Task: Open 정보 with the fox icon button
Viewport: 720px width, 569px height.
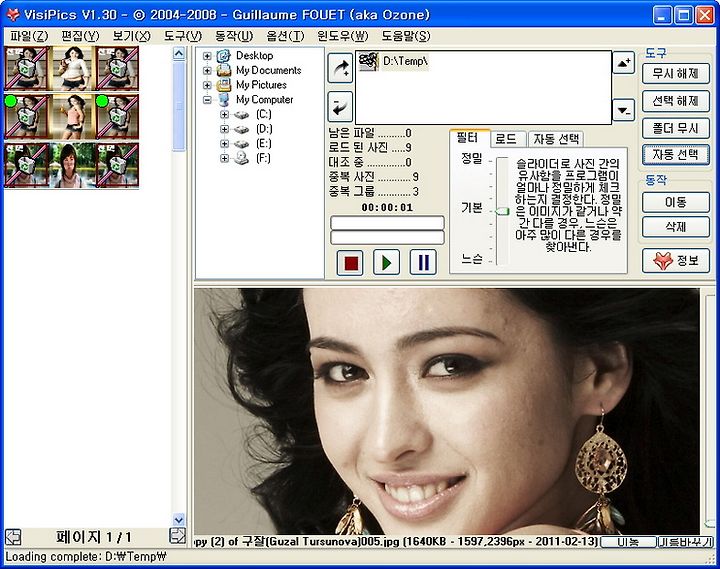Action: pyautogui.click(x=675, y=261)
